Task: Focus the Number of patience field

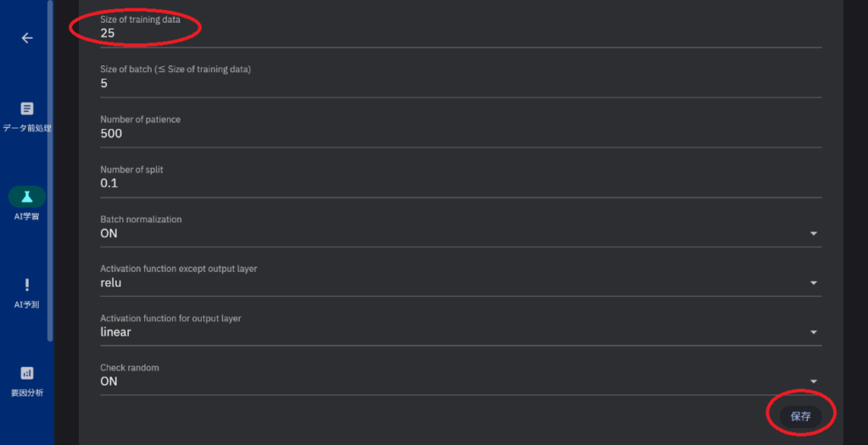Action: pos(458,134)
